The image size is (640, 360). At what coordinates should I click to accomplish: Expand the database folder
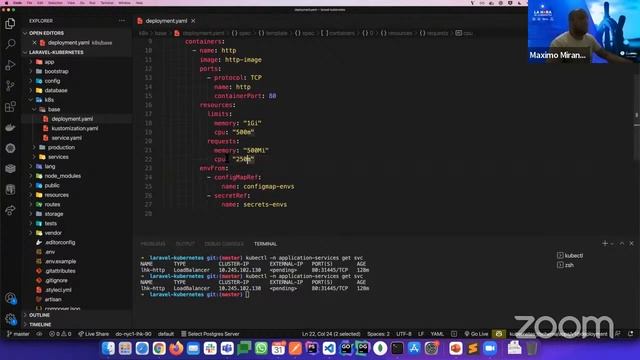56,90
